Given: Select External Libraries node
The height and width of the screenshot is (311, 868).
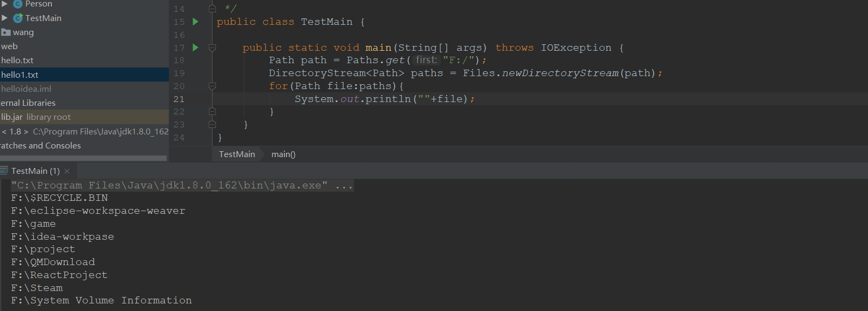Looking at the screenshot, I should (28, 103).
